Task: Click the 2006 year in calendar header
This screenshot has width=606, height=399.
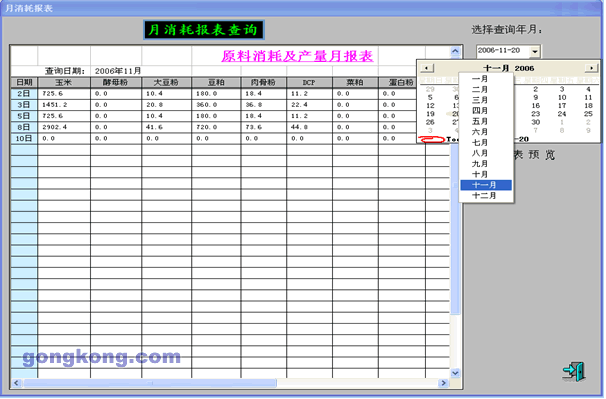Action: pyautogui.click(x=524, y=68)
